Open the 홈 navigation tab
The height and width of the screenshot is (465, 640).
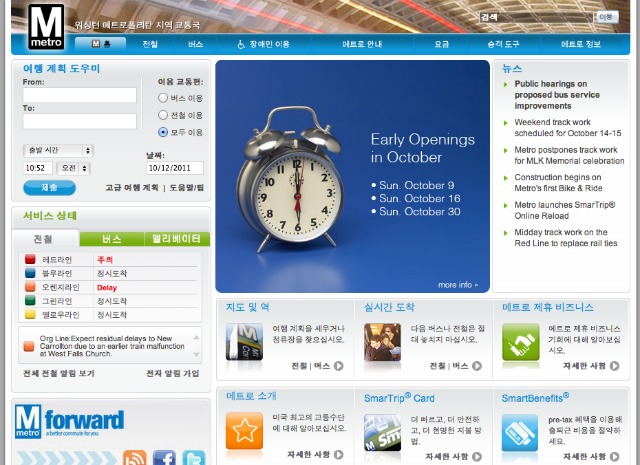click(x=100, y=44)
